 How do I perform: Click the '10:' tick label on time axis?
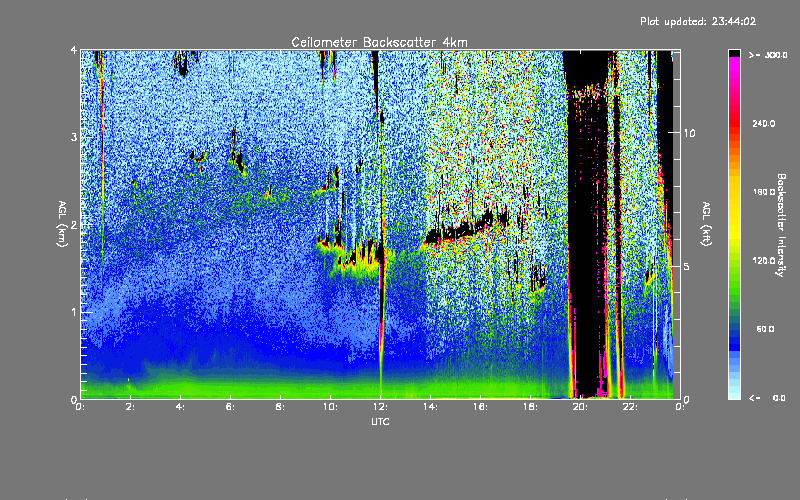(330, 407)
